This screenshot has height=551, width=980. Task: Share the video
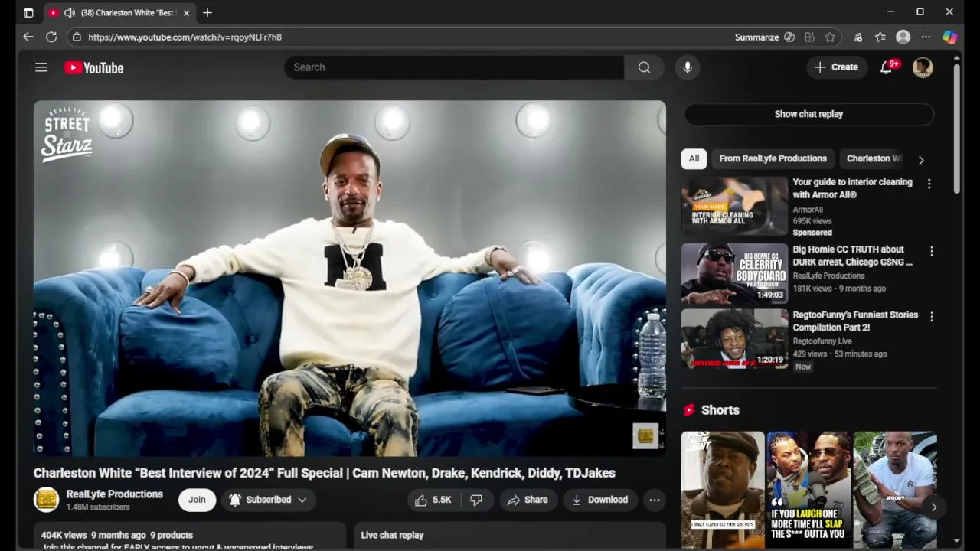pos(528,500)
